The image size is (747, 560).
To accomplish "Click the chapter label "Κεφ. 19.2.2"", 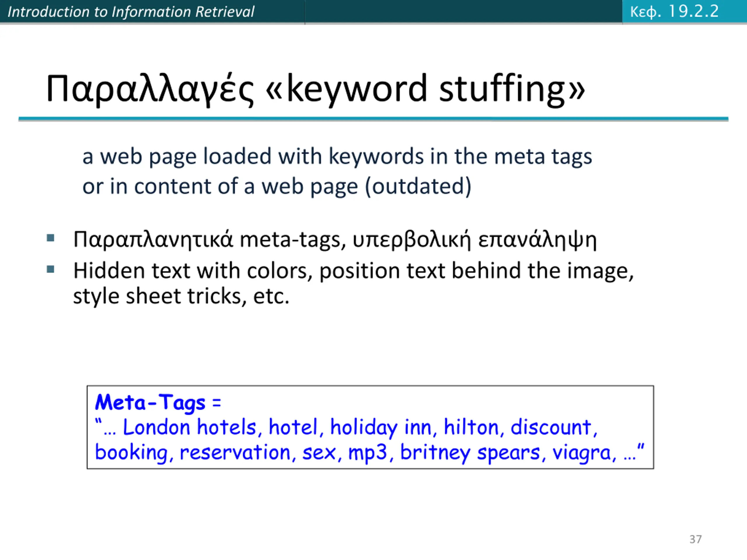I will pos(674,11).
